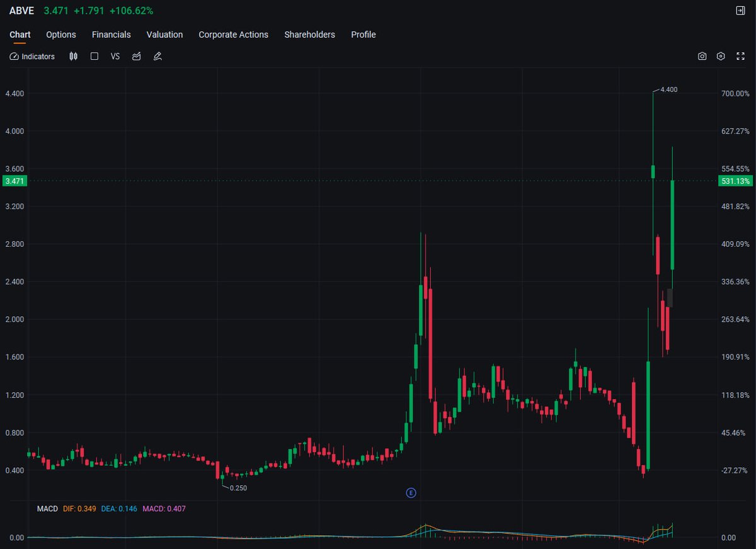Click the 409.09% axis label
Screen dimensions: 756x549
pyautogui.click(x=735, y=244)
